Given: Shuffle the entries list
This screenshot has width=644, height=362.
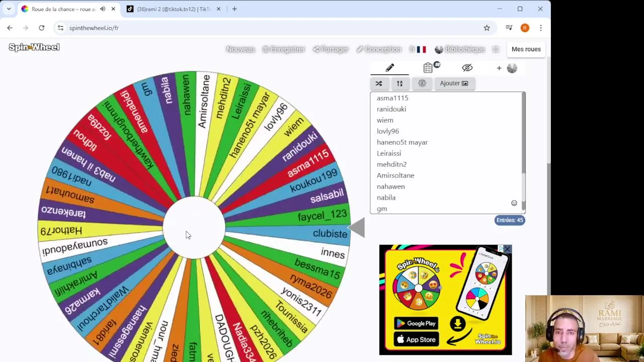Looking at the screenshot, I should click(x=379, y=83).
